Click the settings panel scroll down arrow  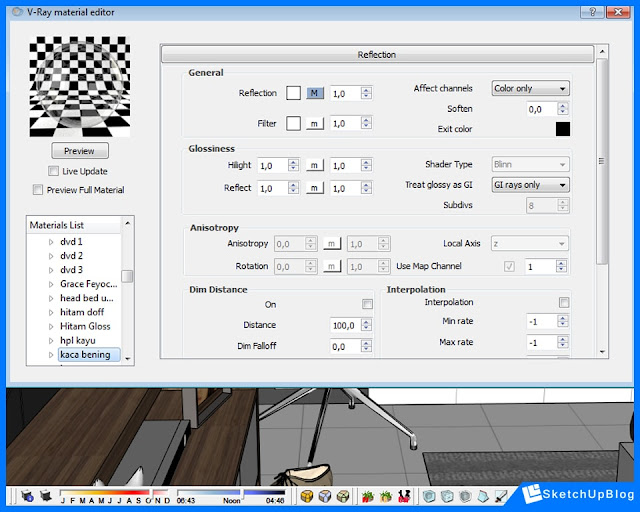coord(602,351)
